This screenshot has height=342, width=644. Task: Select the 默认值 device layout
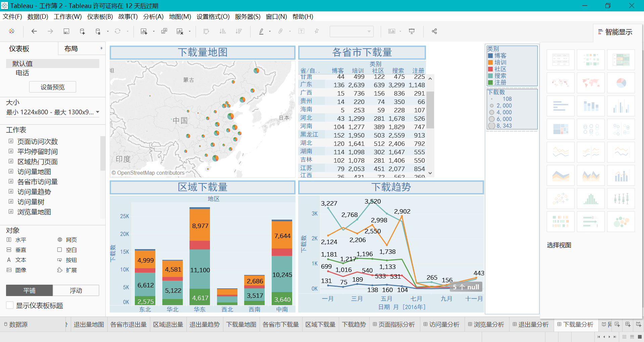tap(53, 63)
